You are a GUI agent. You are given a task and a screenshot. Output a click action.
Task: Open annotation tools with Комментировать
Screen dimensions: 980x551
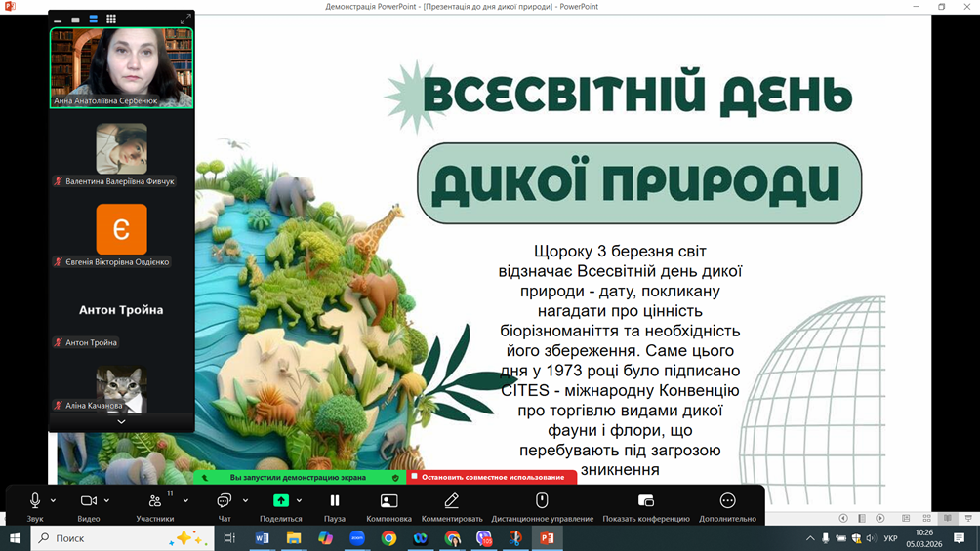452,507
